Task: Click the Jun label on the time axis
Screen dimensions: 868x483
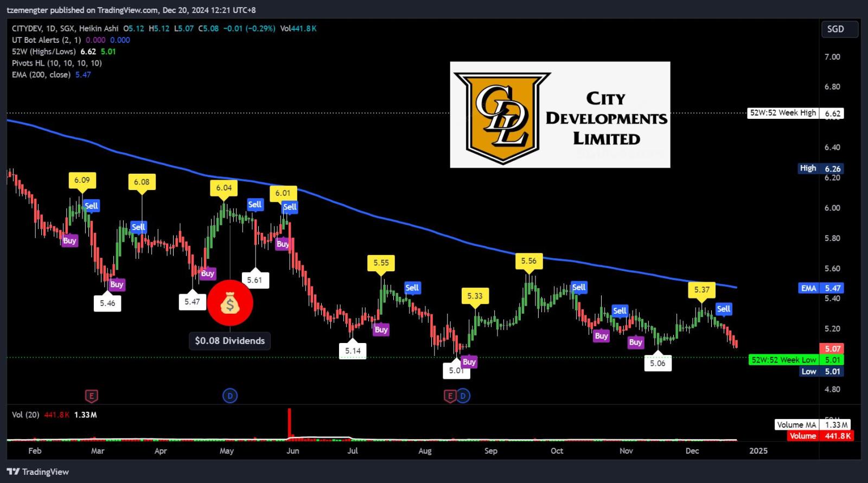Action: click(292, 451)
